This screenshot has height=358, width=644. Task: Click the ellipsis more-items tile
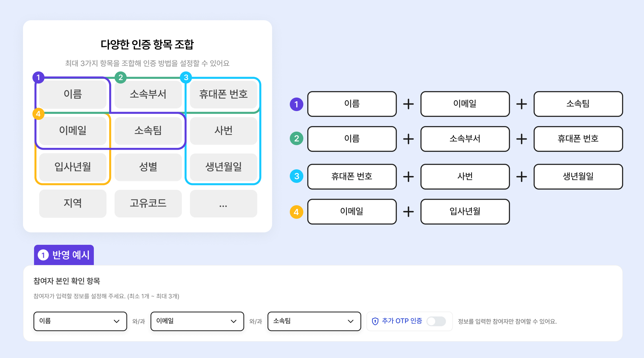coord(223,203)
